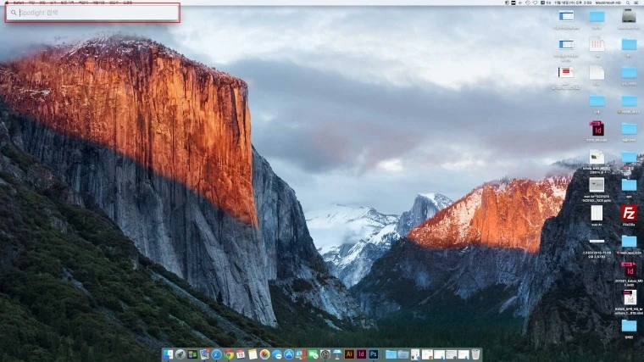
Task: Open the FileZilla icon on the desktop
Action: click(x=629, y=214)
